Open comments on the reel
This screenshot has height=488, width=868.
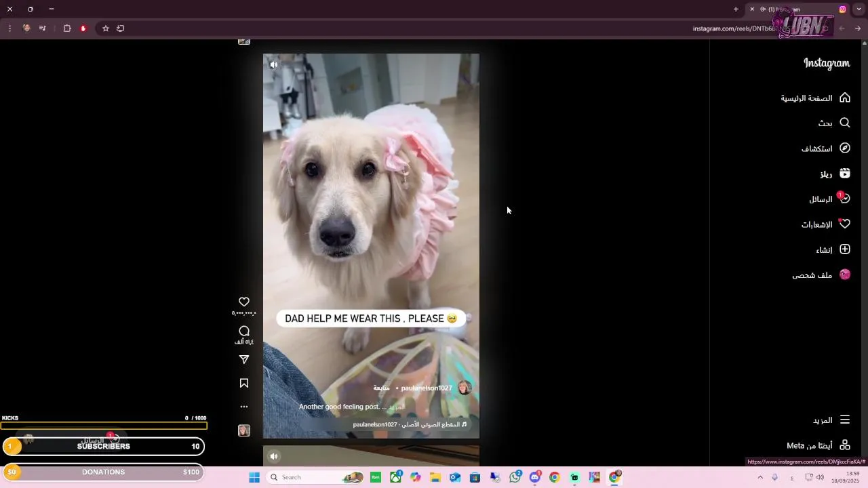(244, 331)
